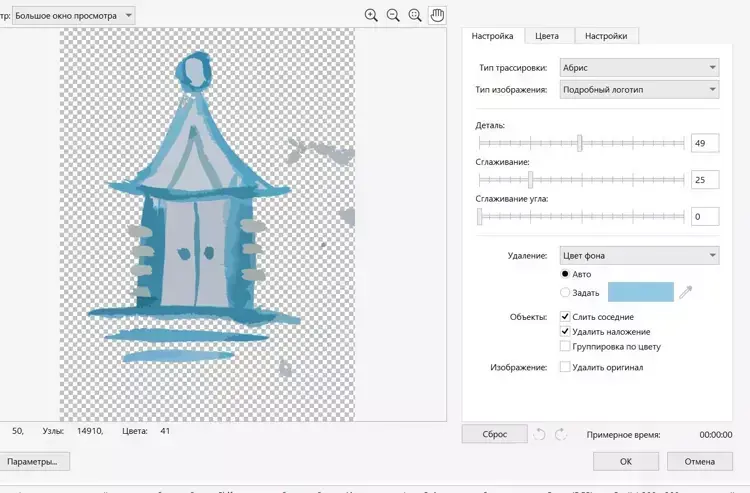Click the Сглаживание slider handle

[x=530, y=180]
